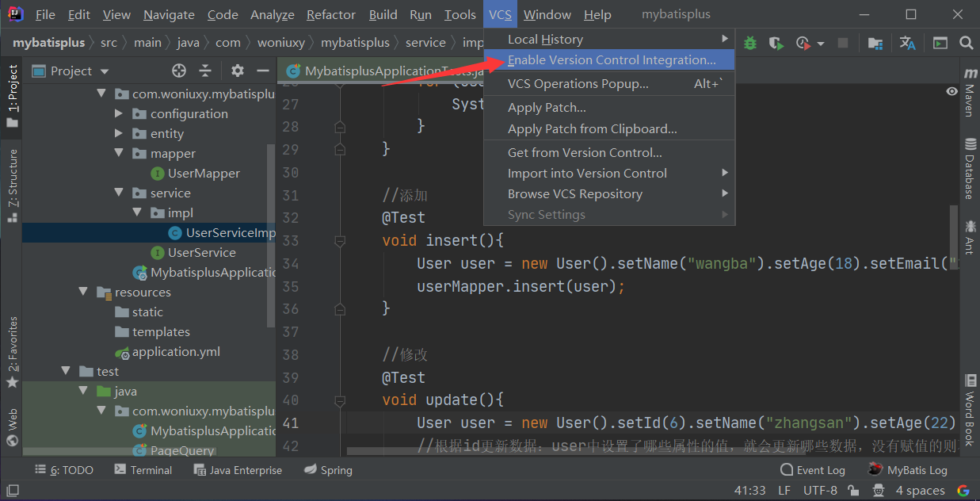
Task: Open the MyBatis Log window
Action: [x=908, y=470]
